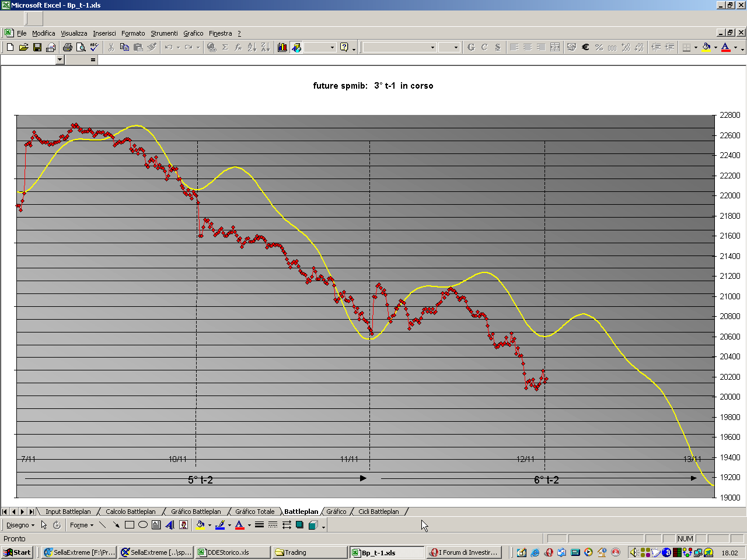Open the Forme AutoShapes menu
The height and width of the screenshot is (560, 747).
(x=82, y=525)
